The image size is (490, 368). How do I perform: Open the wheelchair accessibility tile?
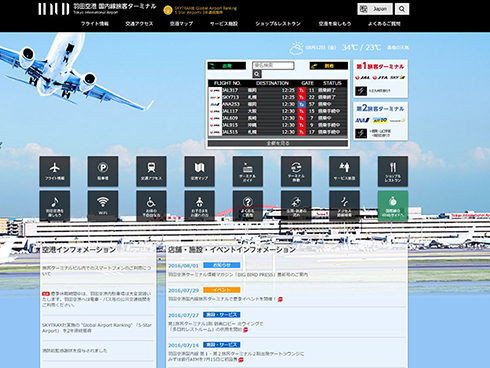[x=151, y=206]
